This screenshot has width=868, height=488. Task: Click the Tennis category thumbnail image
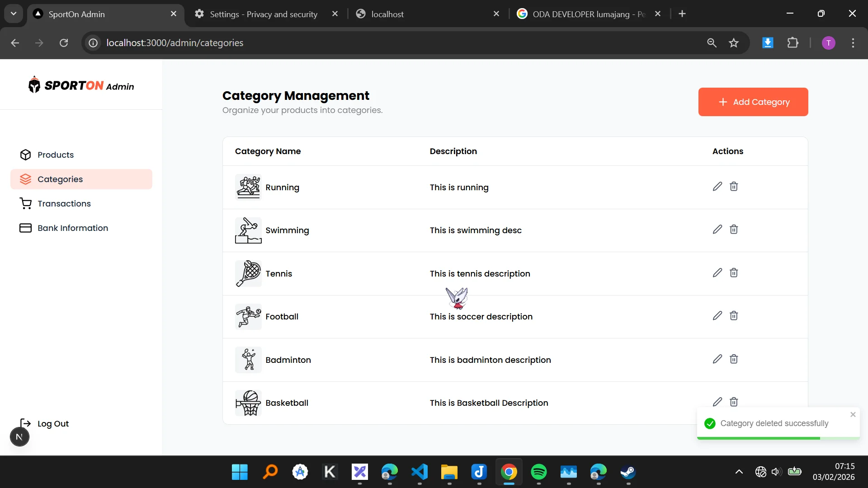248,274
